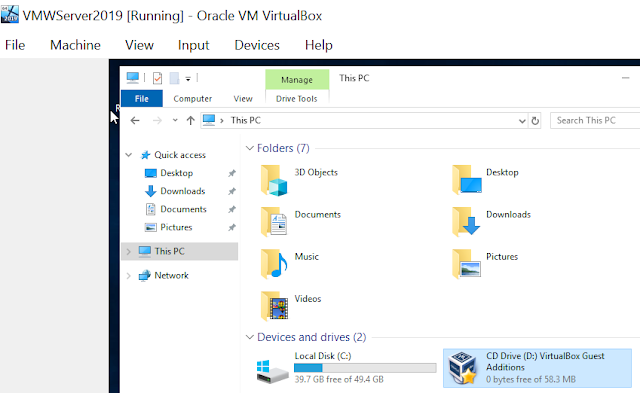Expand the This PC tree node
Viewport: 640px width, 393px height.
tap(129, 252)
